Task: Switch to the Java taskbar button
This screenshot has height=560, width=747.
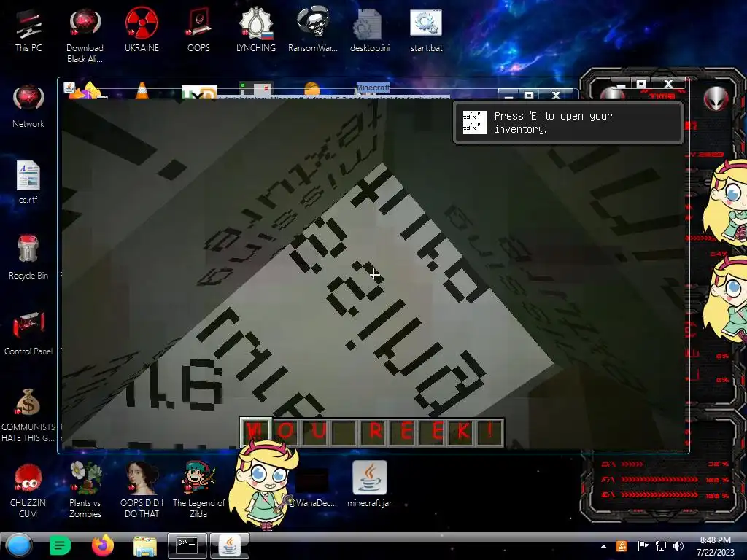Action: (230, 545)
